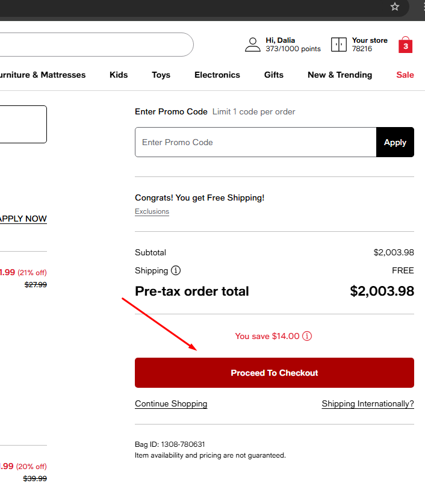The image size is (425, 504).
Task: Open the shopping bag icon
Action: click(406, 45)
